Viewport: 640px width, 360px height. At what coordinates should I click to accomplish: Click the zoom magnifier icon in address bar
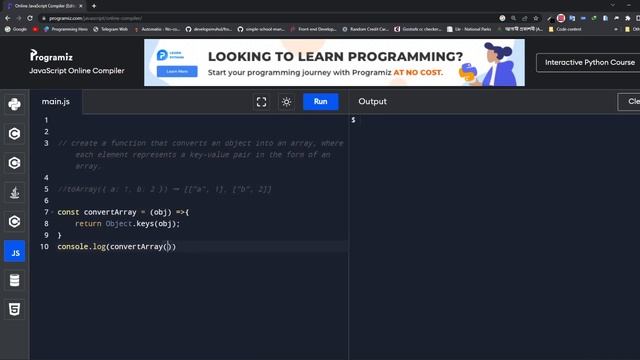pos(513,18)
